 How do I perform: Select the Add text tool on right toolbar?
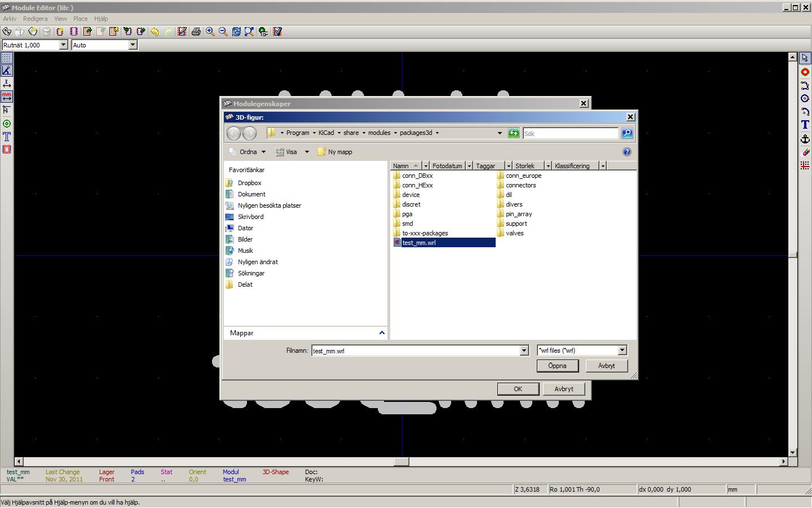tap(805, 125)
